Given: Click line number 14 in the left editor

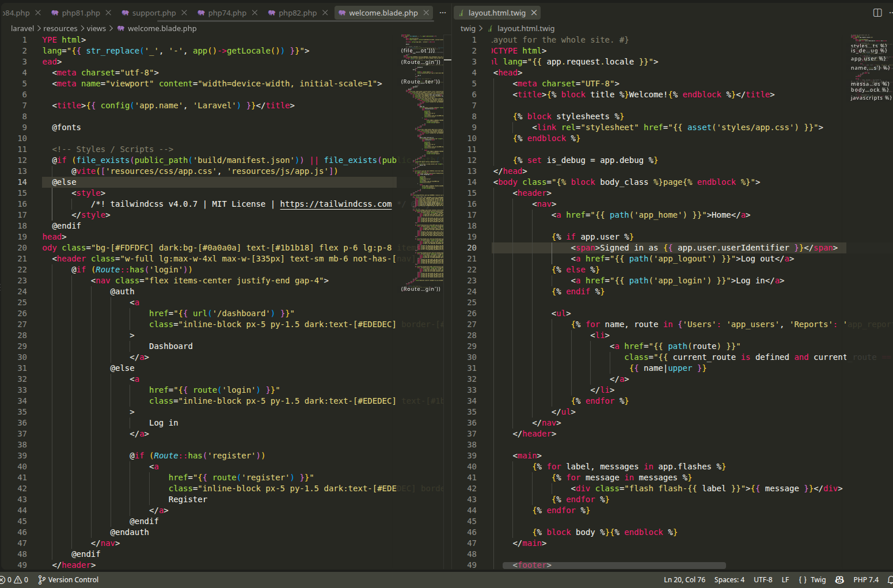Looking at the screenshot, I should coord(22,182).
